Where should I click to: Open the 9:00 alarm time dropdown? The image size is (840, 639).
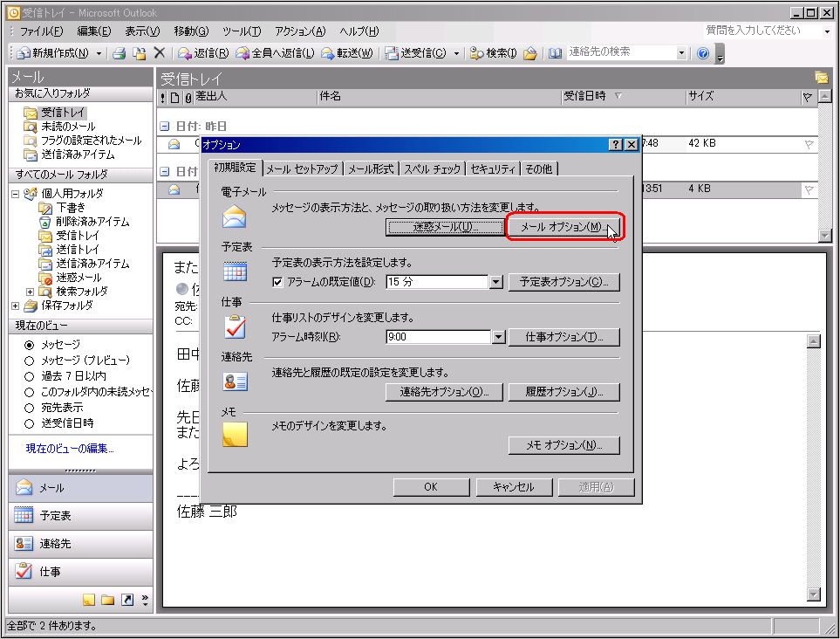point(499,337)
